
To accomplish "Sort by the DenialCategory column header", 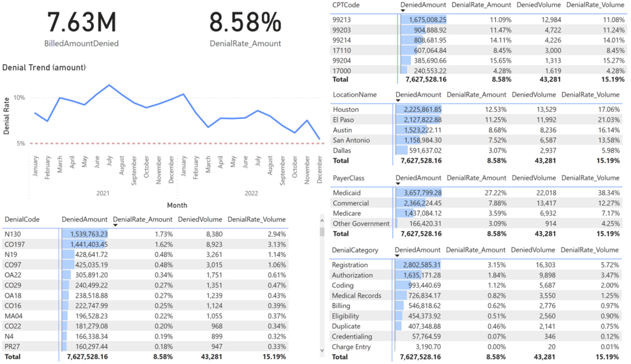I will (355, 250).
